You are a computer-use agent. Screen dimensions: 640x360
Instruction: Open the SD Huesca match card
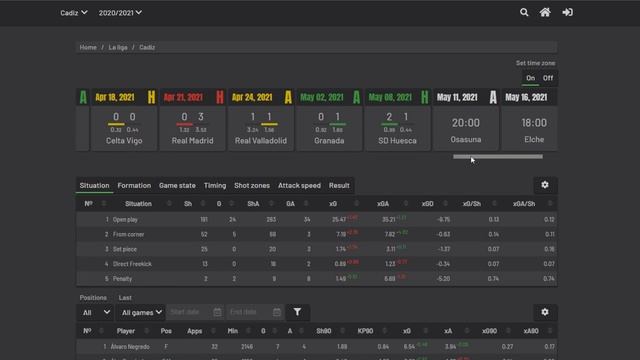[397, 120]
